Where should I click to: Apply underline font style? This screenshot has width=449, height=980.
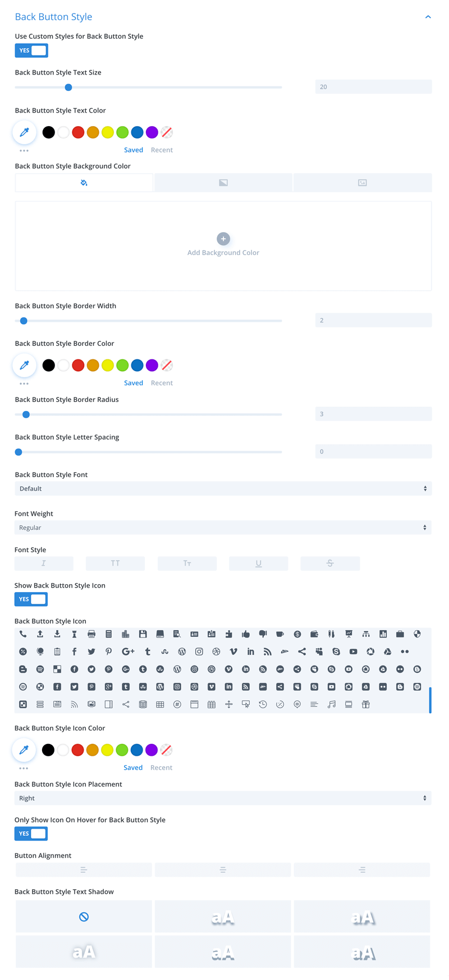(x=259, y=563)
